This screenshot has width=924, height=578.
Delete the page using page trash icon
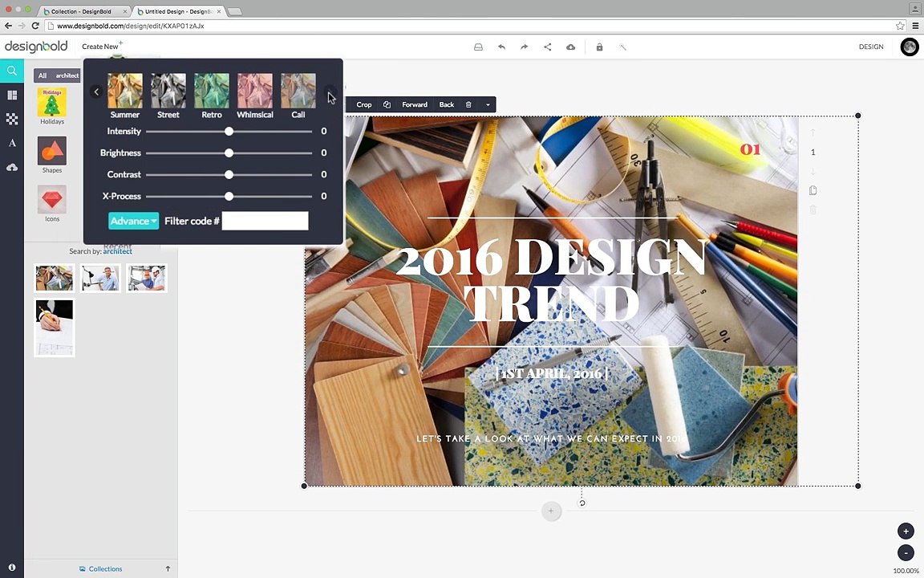coord(813,210)
